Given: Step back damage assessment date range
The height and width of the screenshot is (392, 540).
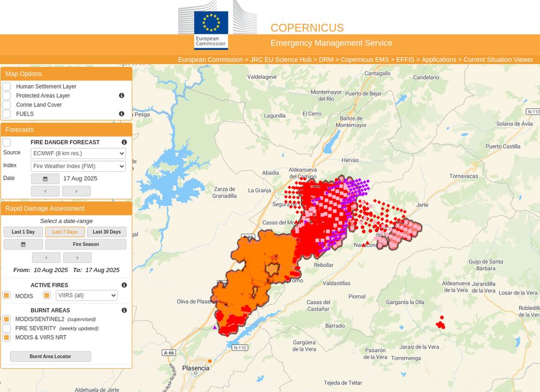Looking at the screenshot, I should [46, 258].
